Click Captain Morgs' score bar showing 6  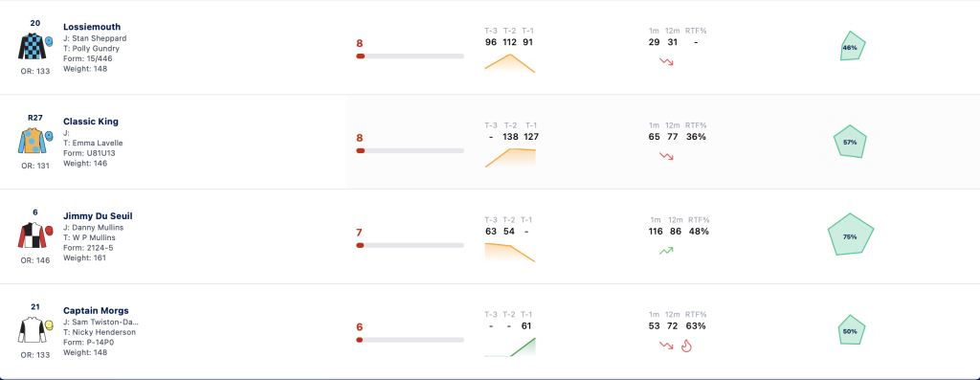tap(410, 340)
